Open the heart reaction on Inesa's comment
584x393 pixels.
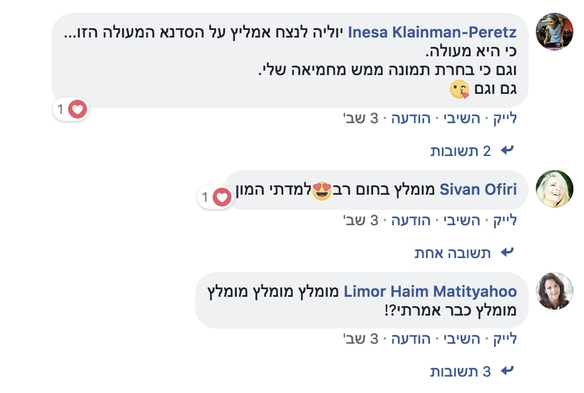click(x=71, y=110)
